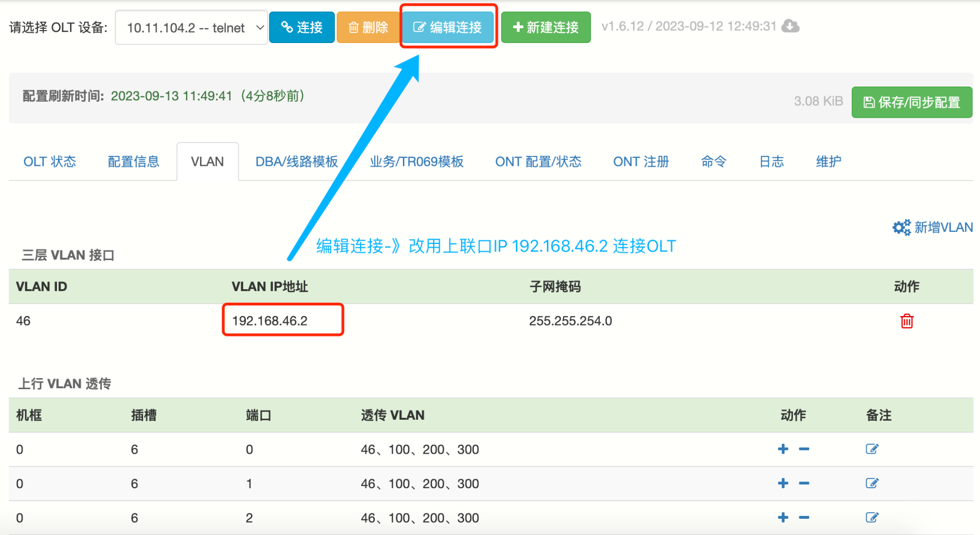Click plus icon for port 0 row
Viewport: 980px width, 535px height.
coord(783,449)
